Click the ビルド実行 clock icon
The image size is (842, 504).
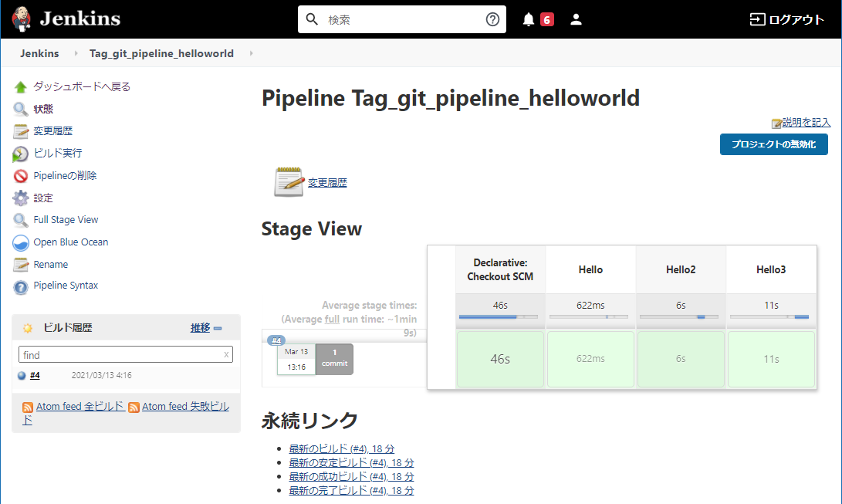pos(20,154)
